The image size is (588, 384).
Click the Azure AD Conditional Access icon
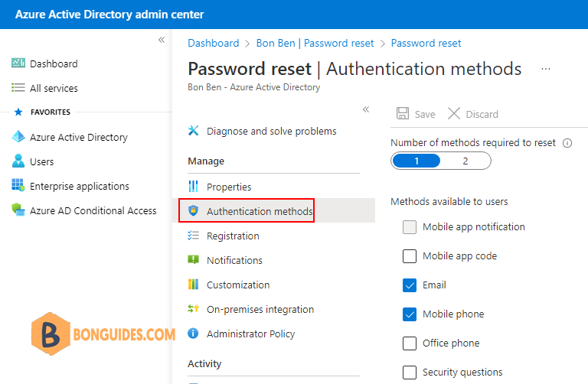coord(18,210)
